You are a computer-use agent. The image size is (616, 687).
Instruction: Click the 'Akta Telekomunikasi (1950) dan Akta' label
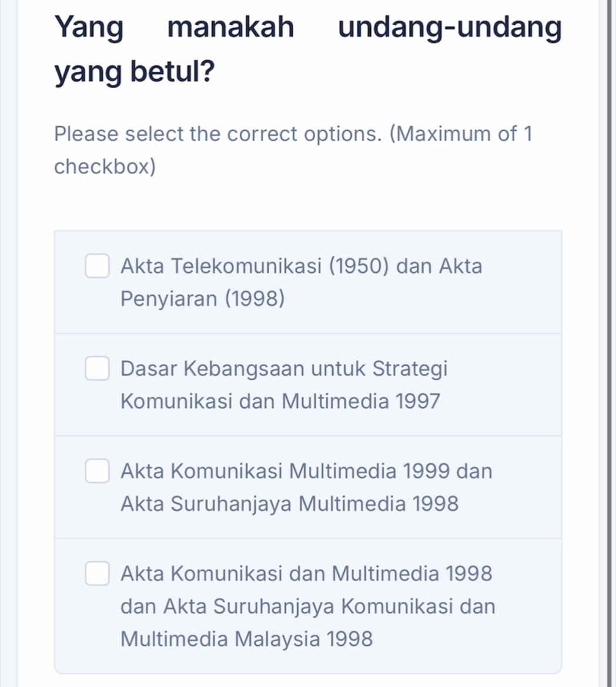[x=301, y=266]
